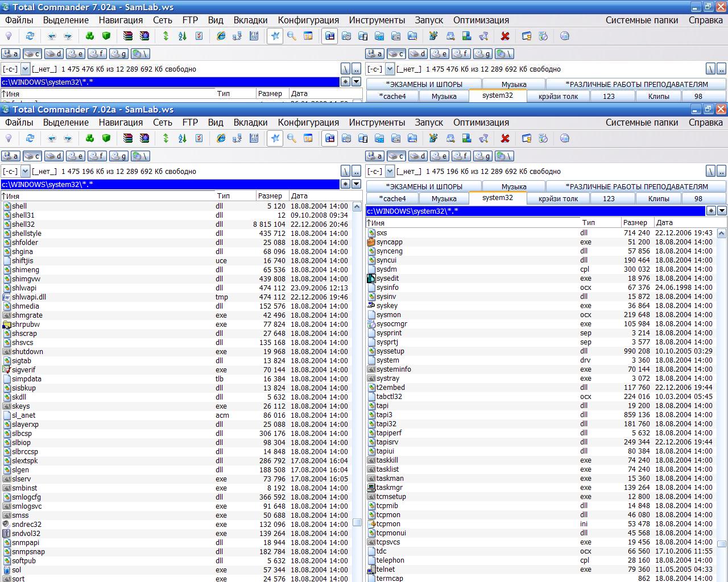Click the A-Z sort icon in lower window toolbar
The height and width of the screenshot is (582, 728).
[183, 138]
